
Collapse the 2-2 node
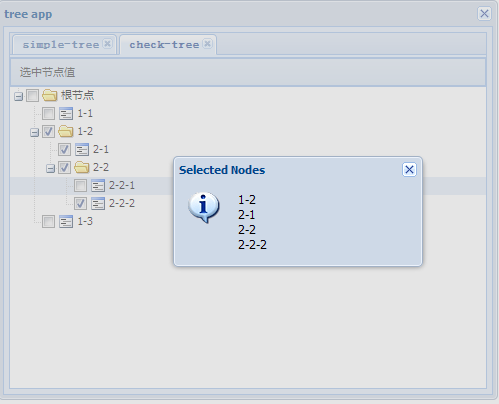[x=50, y=169]
